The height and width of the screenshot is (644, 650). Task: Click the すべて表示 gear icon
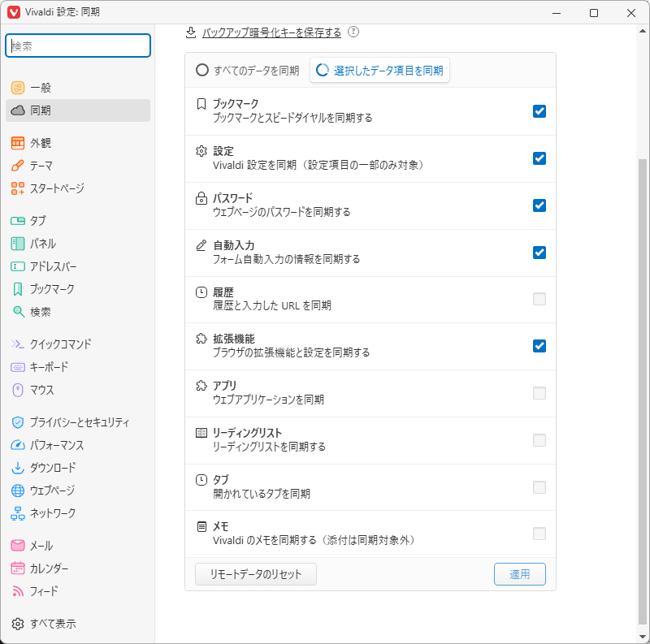pos(17,624)
